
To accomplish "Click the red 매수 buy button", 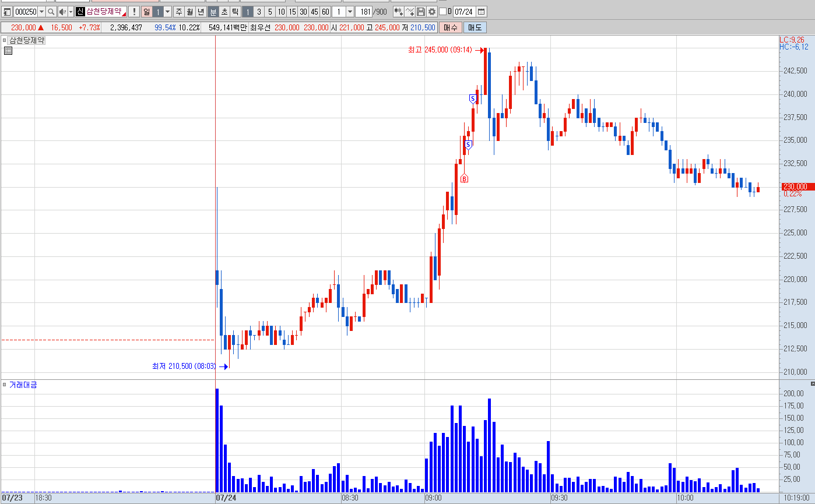I will pyautogui.click(x=450, y=27).
